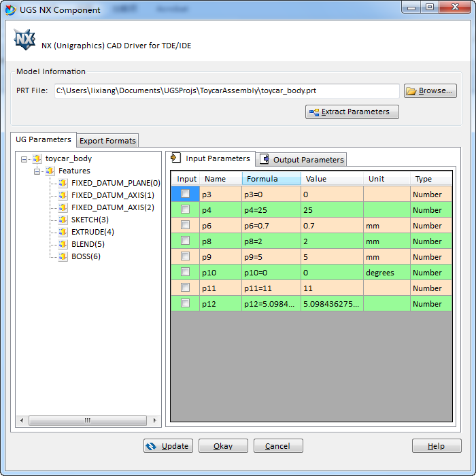The height and width of the screenshot is (476, 476).
Task: Click the toycar_body part icon in tree
Action: click(37, 158)
